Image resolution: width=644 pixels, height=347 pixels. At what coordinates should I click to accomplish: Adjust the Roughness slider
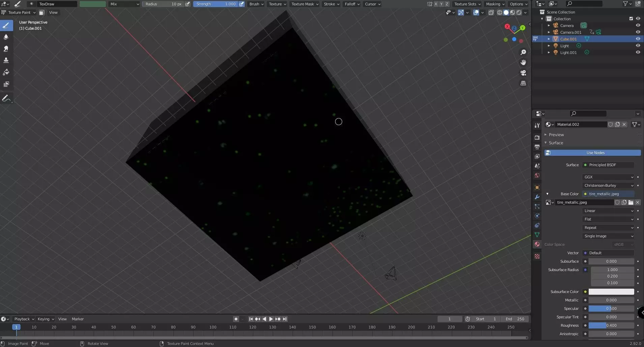coord(611,325)
